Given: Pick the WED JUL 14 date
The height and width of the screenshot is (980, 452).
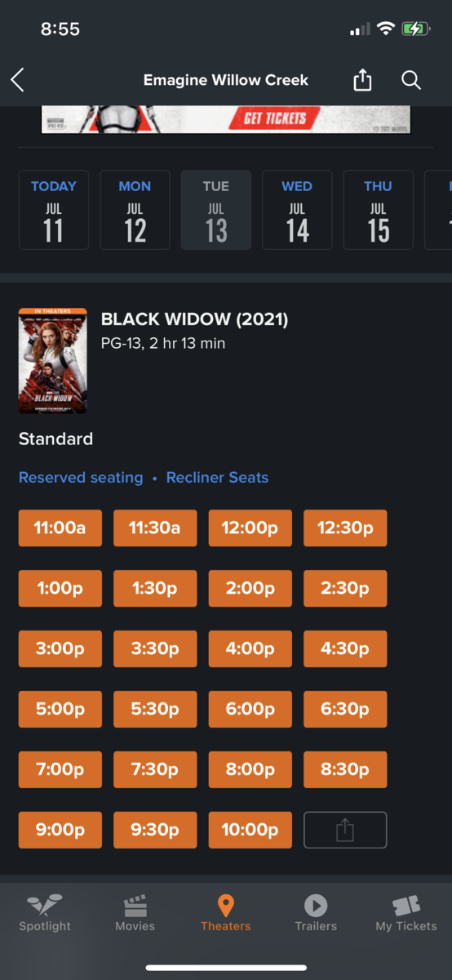Looking at the screenshot, I should (297, 210).
